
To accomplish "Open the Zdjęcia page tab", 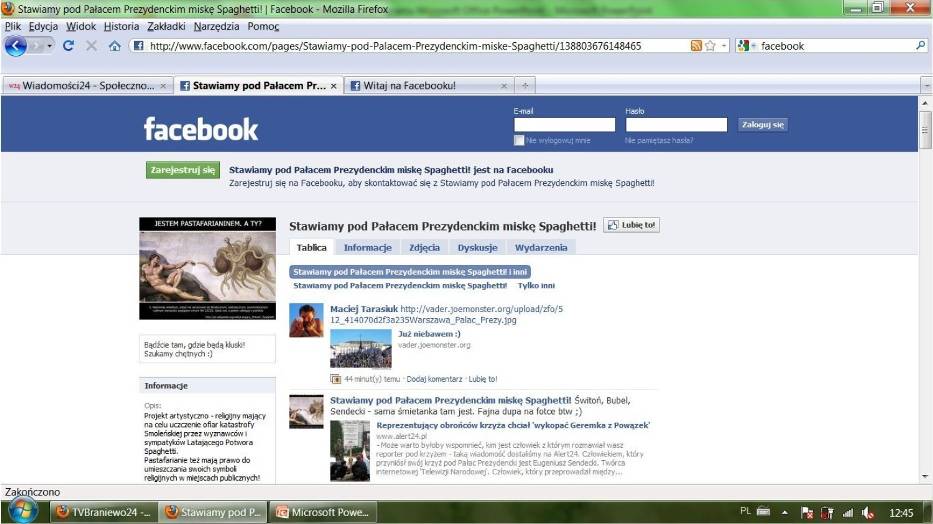I will [424, 247].
